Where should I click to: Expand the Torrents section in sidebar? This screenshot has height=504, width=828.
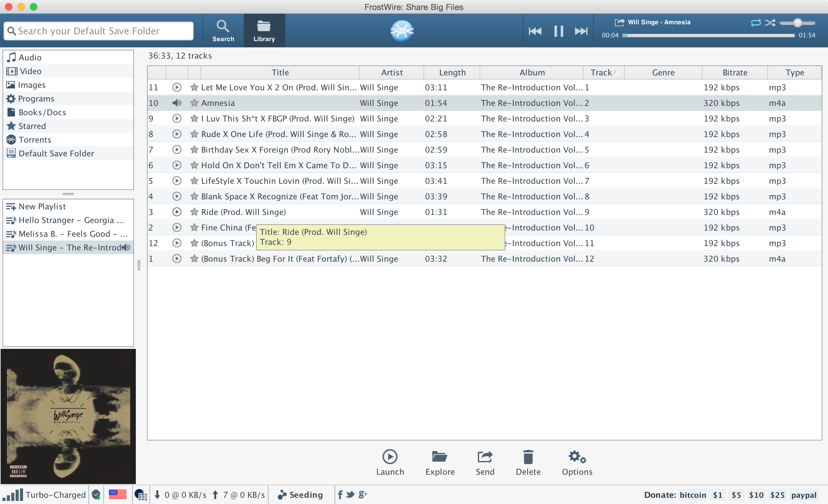pyautogui.click(x=34, y=139)
